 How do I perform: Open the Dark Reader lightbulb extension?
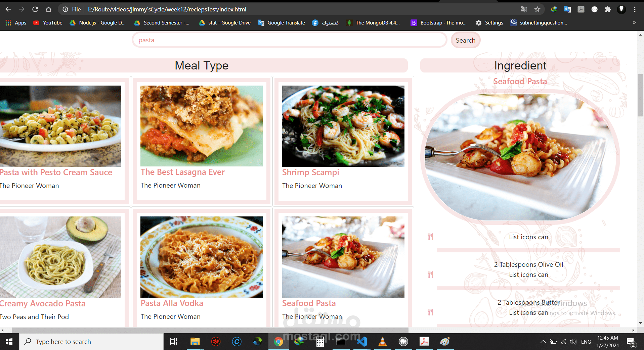coord(622,9)
